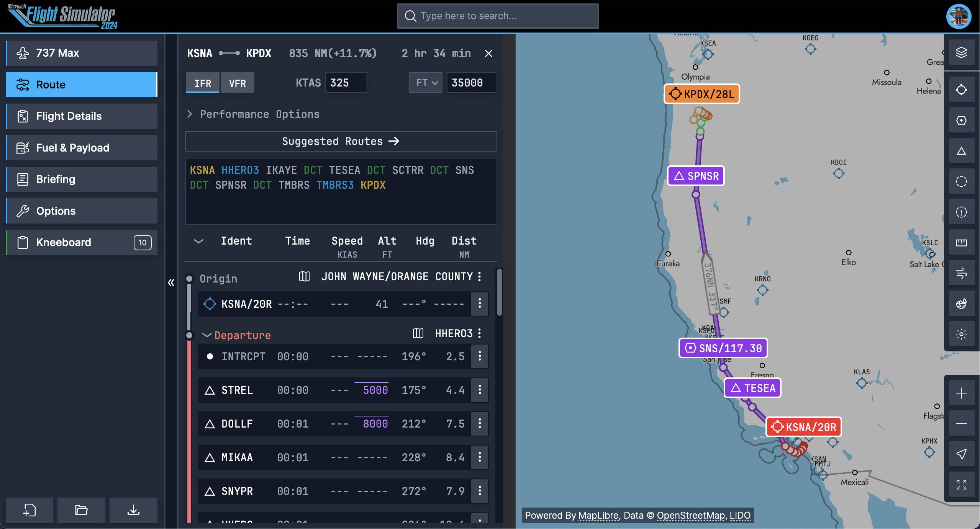This screenshot has height=529, width=980.
Task: Click the Flight Simulator 2024 logo
Action: pos(62,16)
